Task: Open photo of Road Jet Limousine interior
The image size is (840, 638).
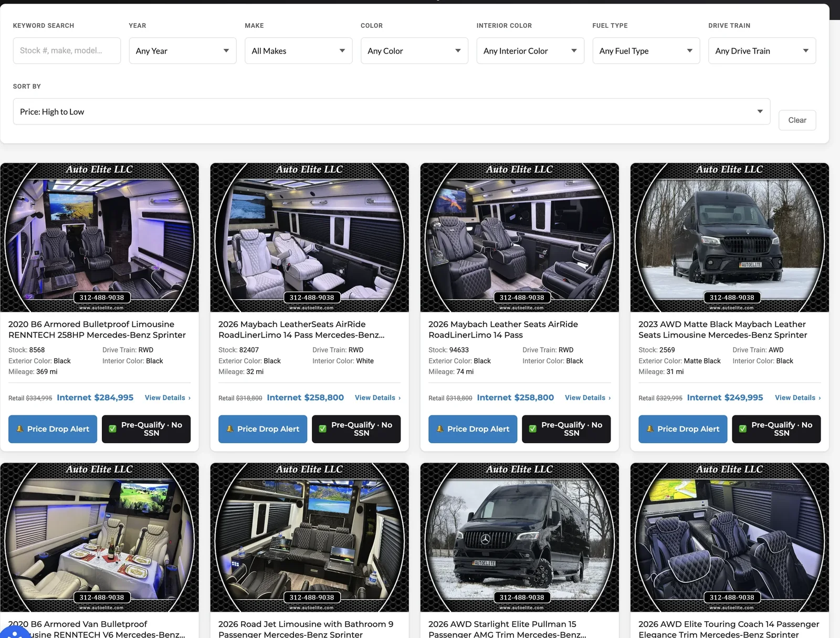Action: point(309,537)
